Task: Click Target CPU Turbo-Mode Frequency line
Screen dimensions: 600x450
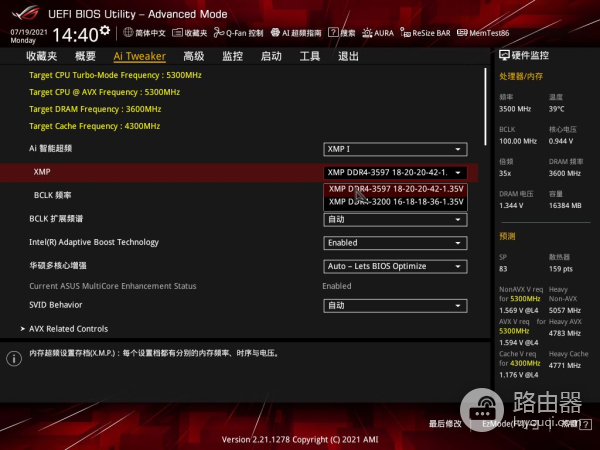Action: click(x=115, y=75)
